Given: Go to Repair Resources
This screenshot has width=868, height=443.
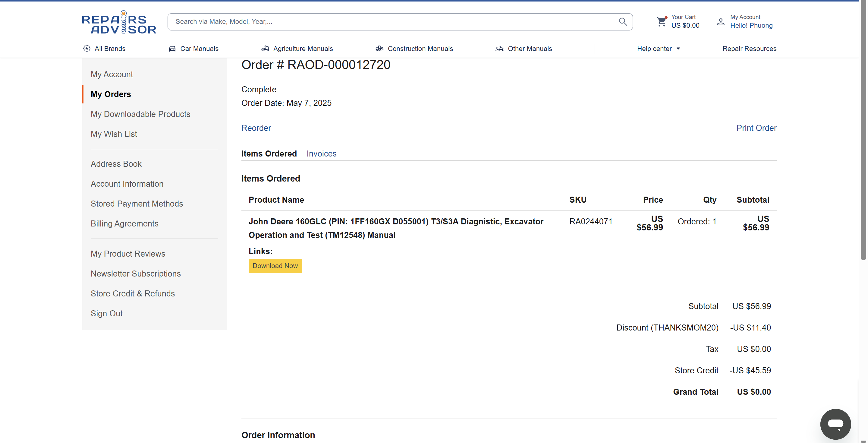Looking at the screenshot, I should tap(749, 49).
